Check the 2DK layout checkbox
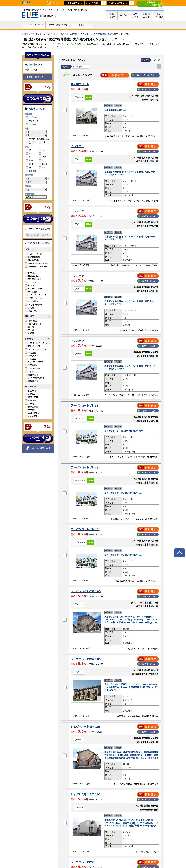This screenshot has height=868, width=186. click(x=40, y=157)
